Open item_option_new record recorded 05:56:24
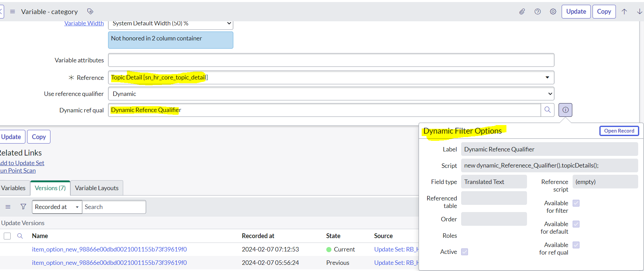The image size is (644, 271). coord(109,263)
